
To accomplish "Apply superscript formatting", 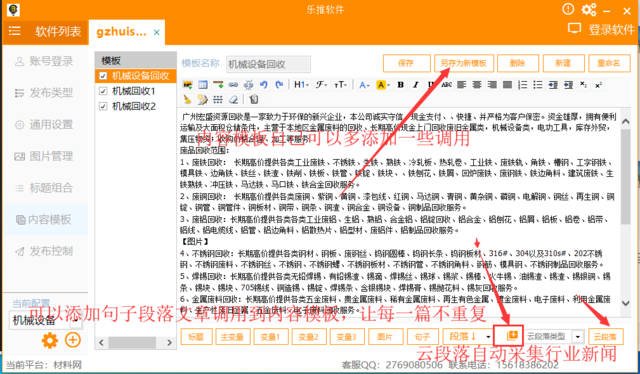I will coord(598,85).
